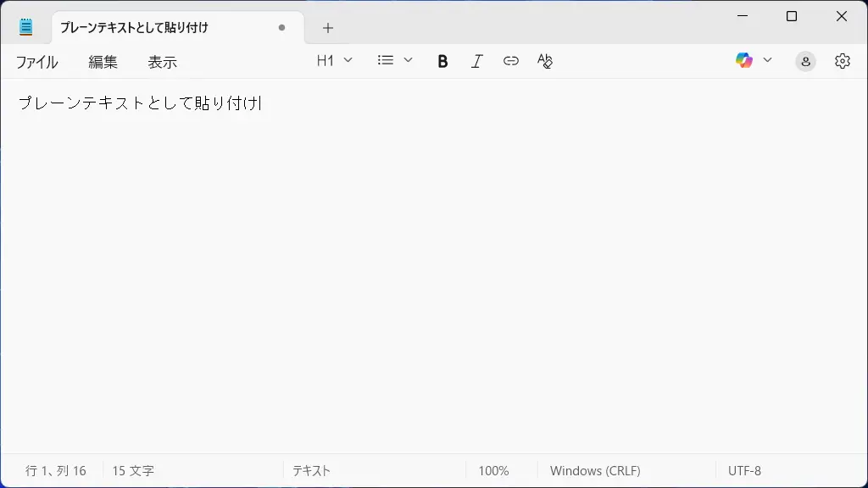Open the ファイル menu
Image resolution: width=868 pixels, height=488 pixels.
(x=37, y=62)
